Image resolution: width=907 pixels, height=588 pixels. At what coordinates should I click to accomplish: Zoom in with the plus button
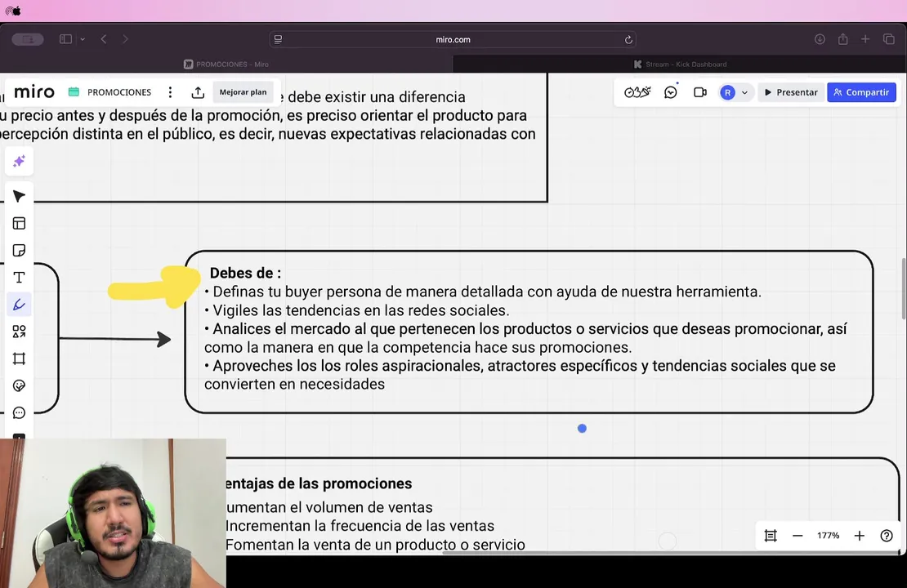[x=859, y=536]
